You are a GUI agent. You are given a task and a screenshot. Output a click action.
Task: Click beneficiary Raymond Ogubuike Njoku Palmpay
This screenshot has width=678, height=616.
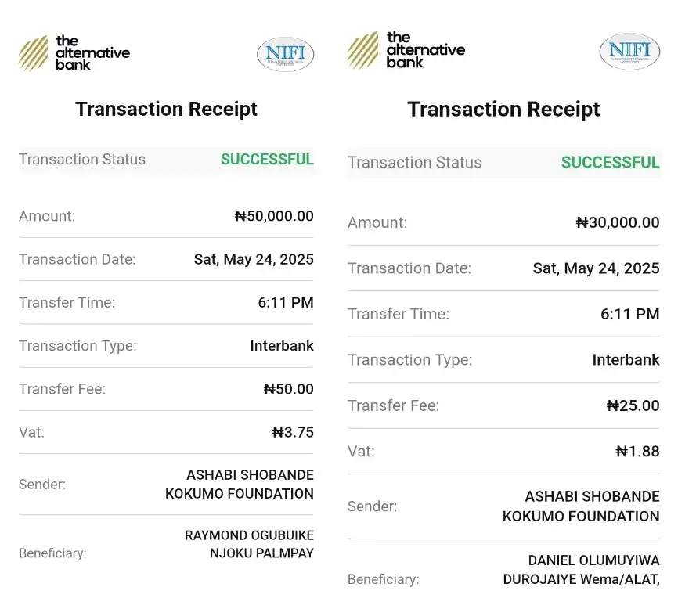pos(249,544)
